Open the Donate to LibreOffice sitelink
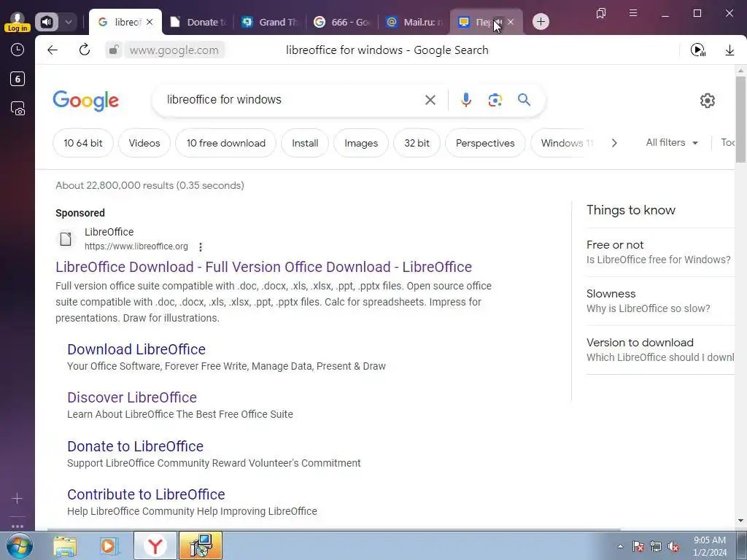The image size is (747, 560). [x=135, y=446]
